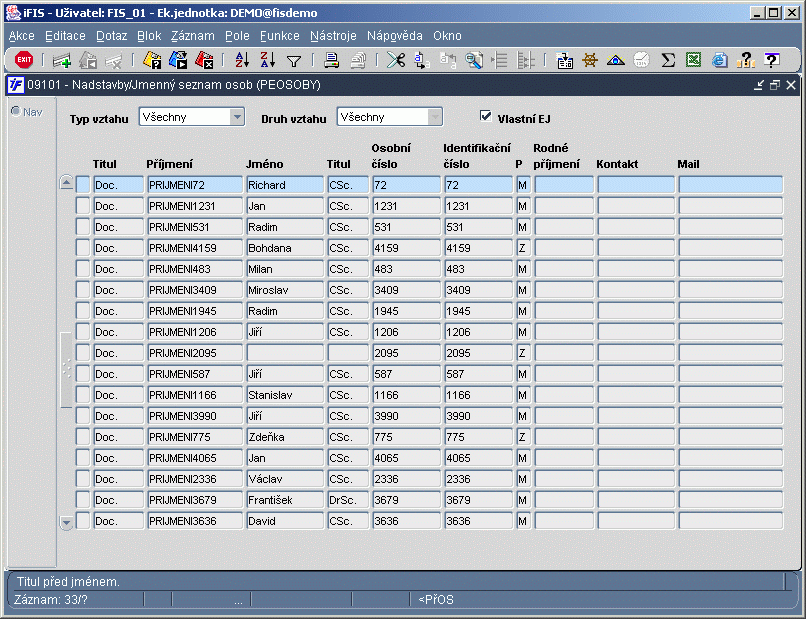Click the Sigma sum icon

coord(668,60)
